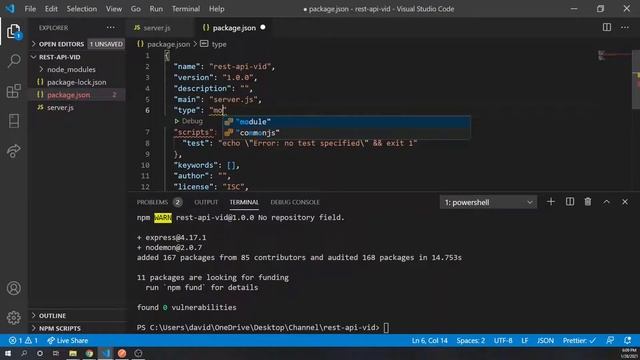The image size is (640, 360).
Task: Open the Extensions view in activity bar
Action: tap(13, 91)
